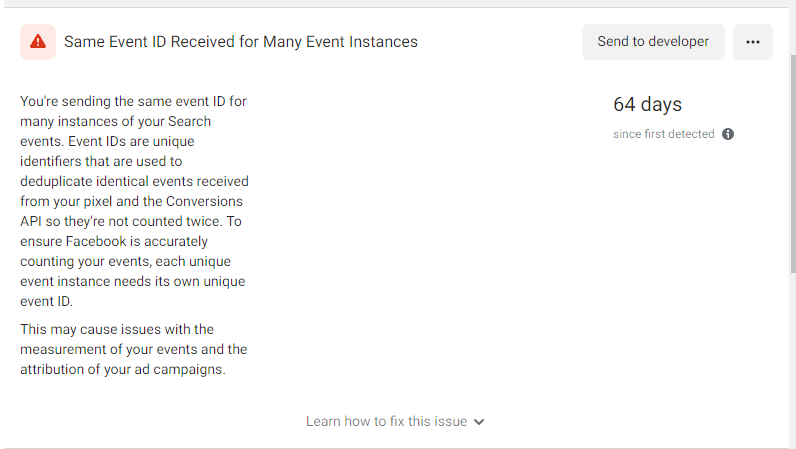
Task: Click the 64 days counter text
Action: coord(647,105)
